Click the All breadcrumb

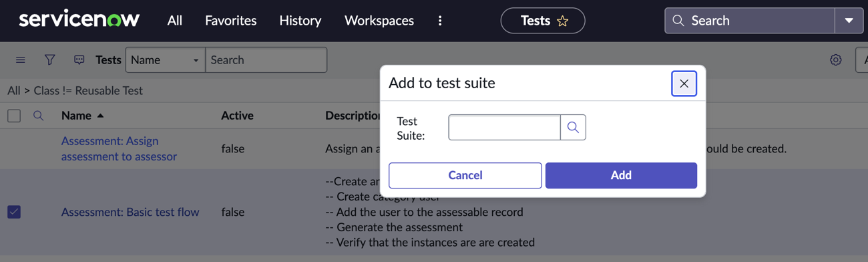[x=13, y=91]
